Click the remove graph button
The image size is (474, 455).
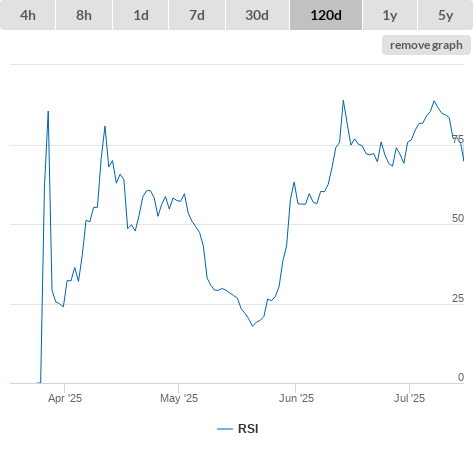(426, 45)
